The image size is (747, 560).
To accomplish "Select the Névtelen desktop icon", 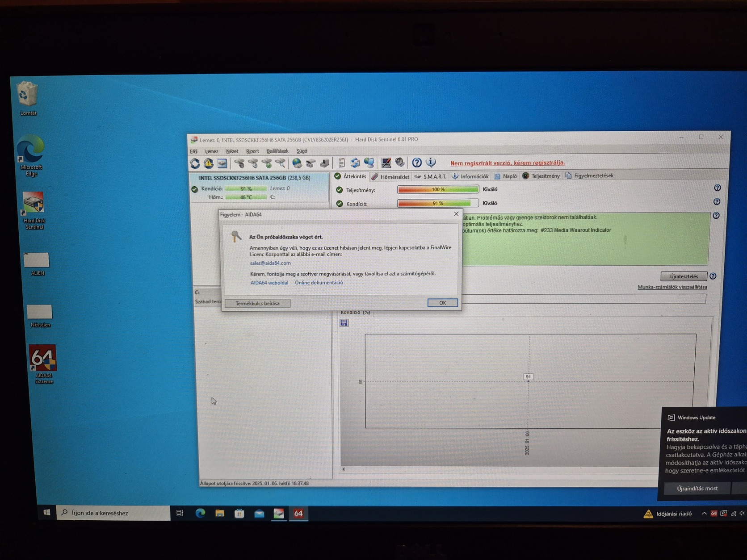I will click(x=40, y=316).
